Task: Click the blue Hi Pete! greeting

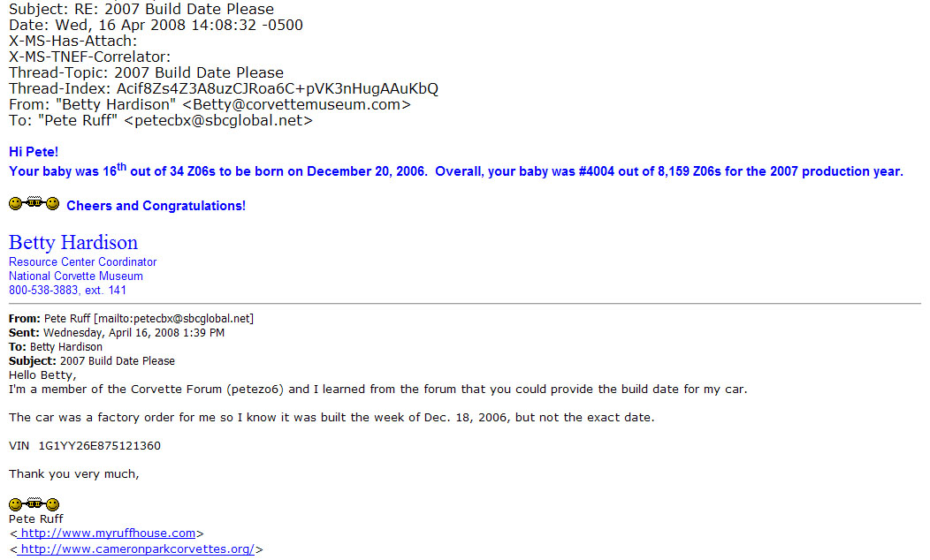Action: (34, 152)
